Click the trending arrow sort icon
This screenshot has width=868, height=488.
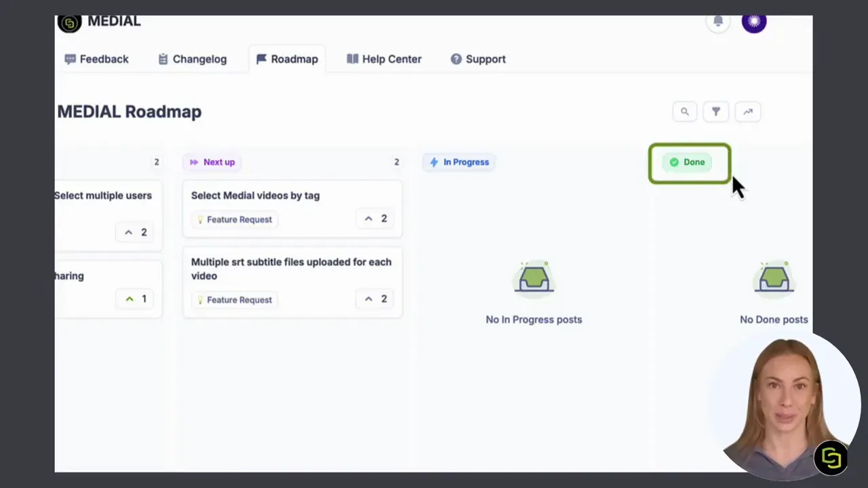coord(748,112)
